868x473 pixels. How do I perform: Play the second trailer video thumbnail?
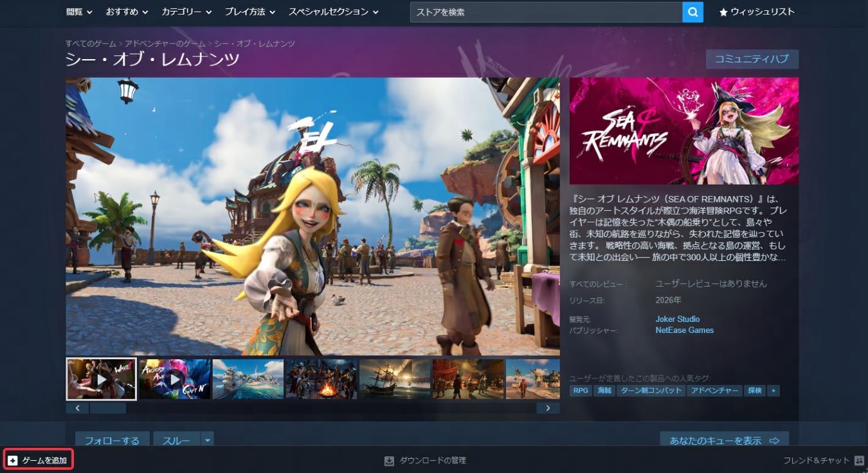pos(175,379)
